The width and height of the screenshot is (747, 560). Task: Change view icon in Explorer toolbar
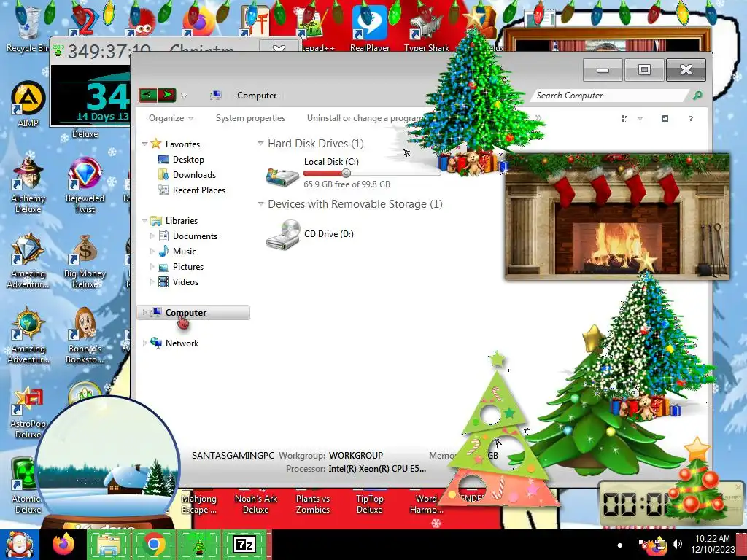point(624,118)
